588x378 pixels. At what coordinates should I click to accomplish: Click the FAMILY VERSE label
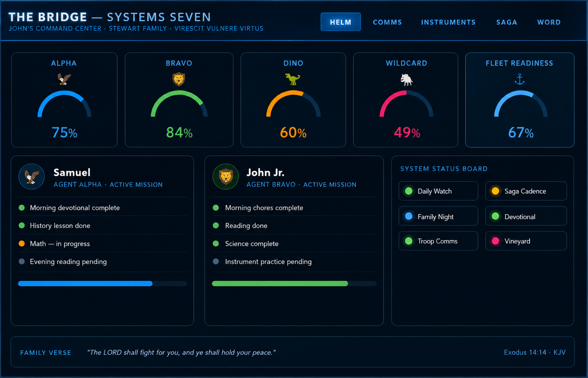(x=45, y=353)
